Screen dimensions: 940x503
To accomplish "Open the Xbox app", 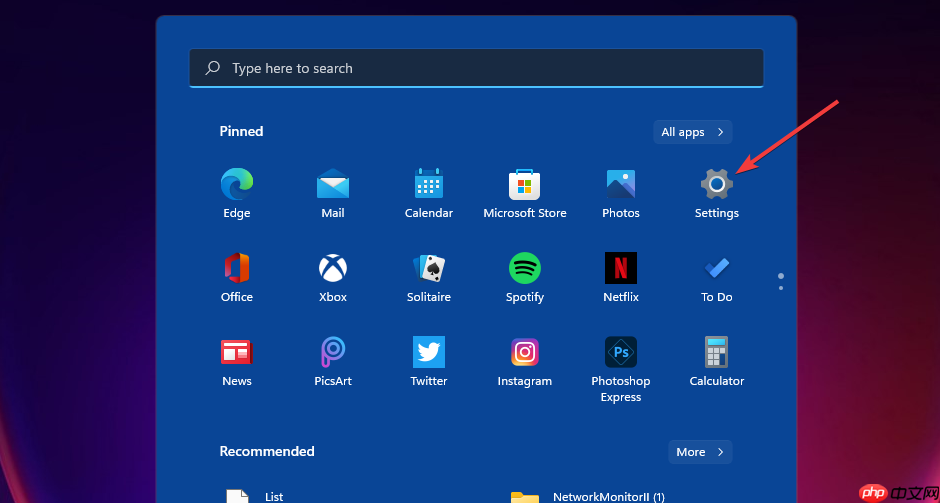I will pyautogui.click(x=333, y=268).
